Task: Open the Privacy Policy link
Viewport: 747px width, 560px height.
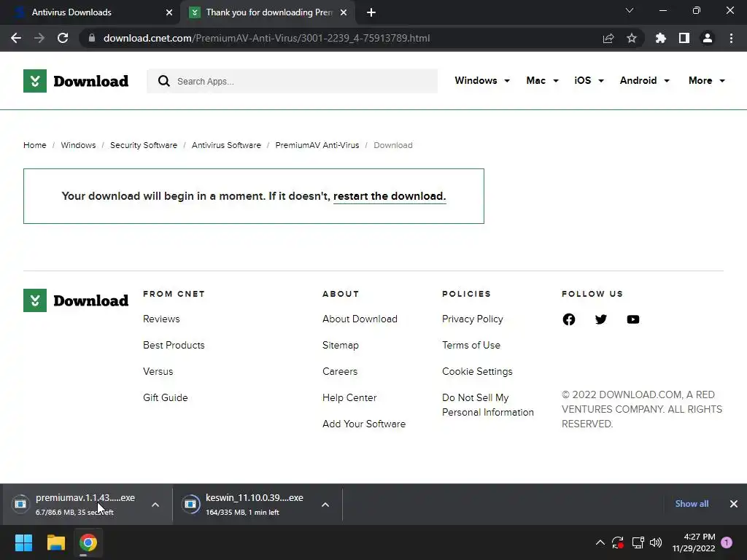Action: [x=473, y=319]
